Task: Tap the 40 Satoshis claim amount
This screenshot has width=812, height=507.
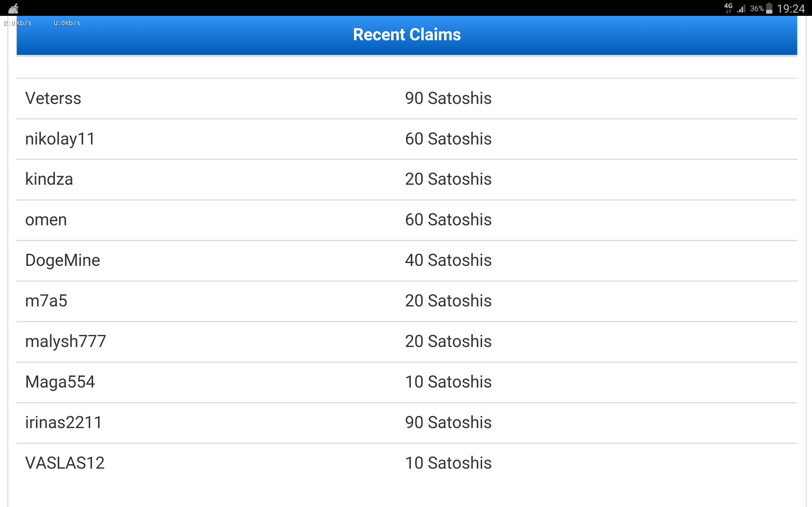Action: click(x=448, y=260)
